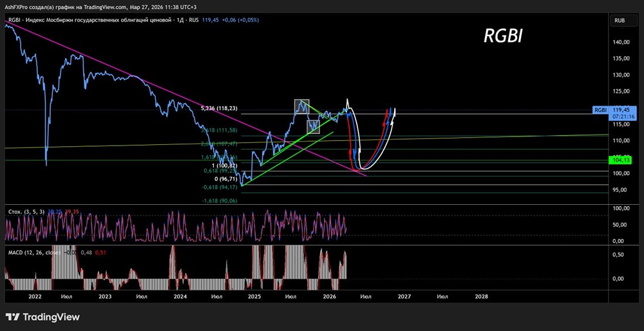This screenshot has width=644, height=331.
Task: Click the '125,00' price axis label
Action: pyautogui.click(x=621, y=91)
